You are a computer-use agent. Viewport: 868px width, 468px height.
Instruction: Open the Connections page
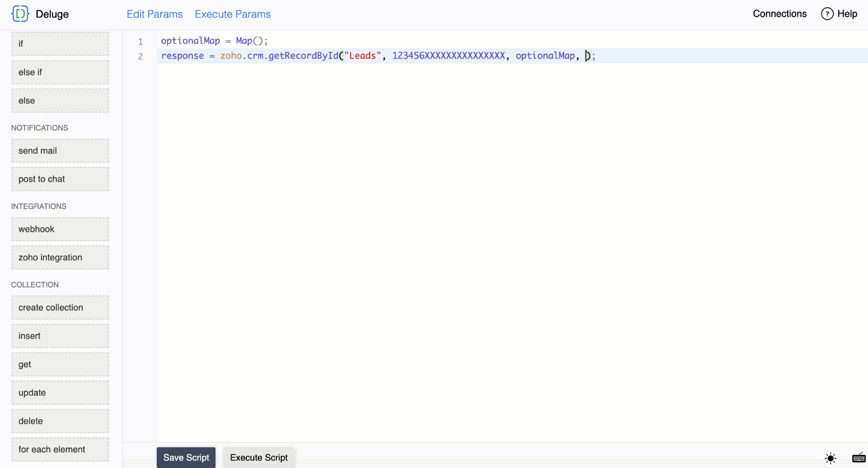(x=779, y=14)
